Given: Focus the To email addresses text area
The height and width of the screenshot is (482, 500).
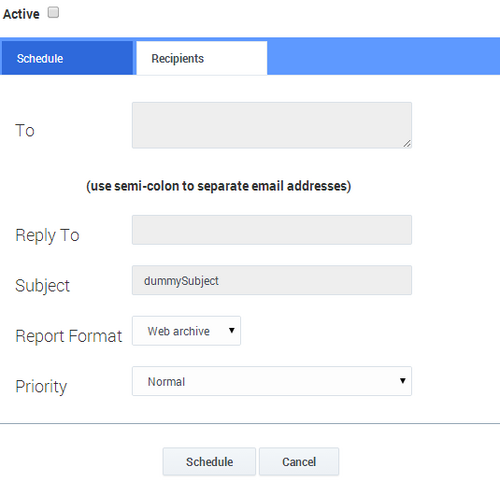Looking at the screenshot, I should [x=272, y=125].
